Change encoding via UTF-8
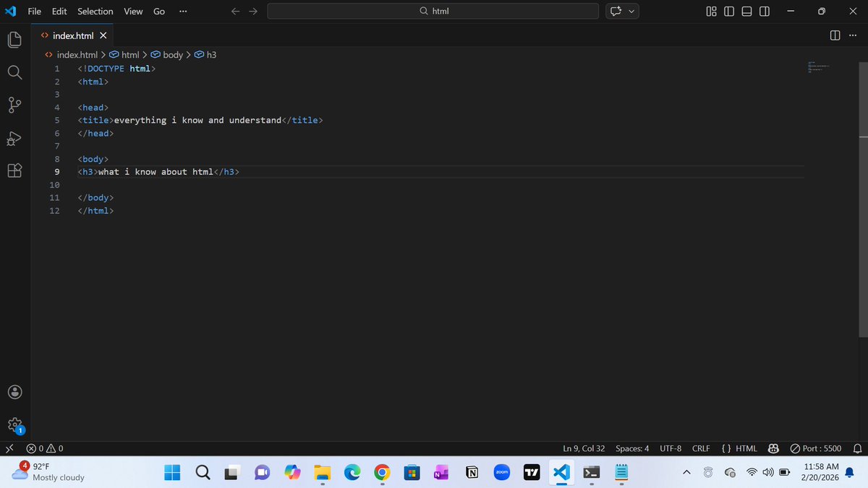Viewport: 868px width, 488px height. pyautogui.click(x=671, y=449)
